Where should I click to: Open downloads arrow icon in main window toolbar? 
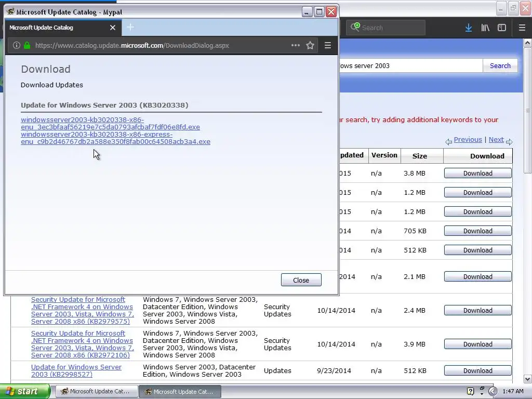coord(469,28)
